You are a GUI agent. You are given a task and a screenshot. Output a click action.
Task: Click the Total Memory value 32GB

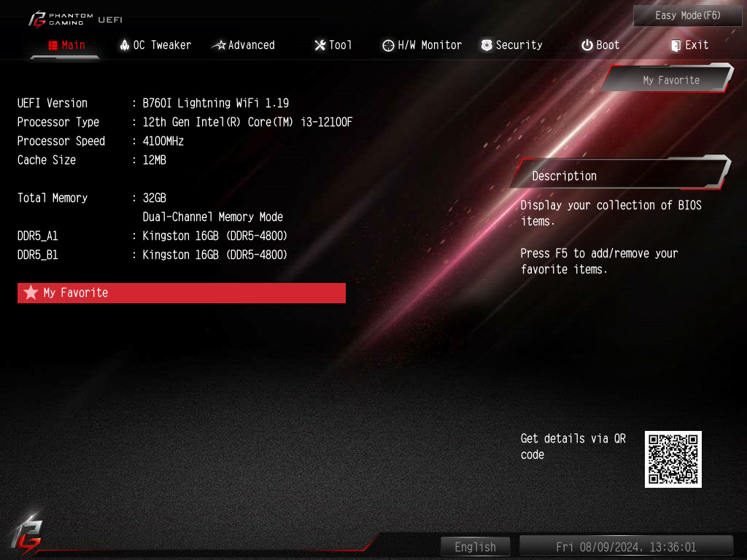pos(155,198)
